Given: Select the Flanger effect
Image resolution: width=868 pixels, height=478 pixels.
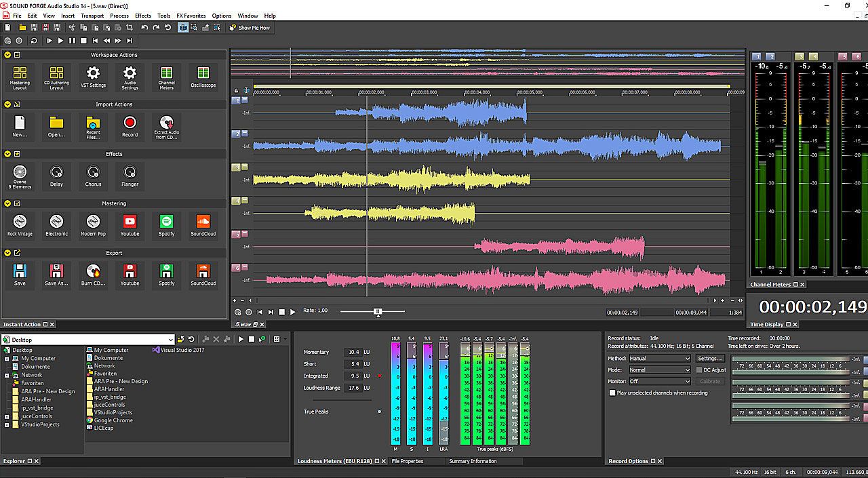Looking at the screenshot, I should coord(130,173).
